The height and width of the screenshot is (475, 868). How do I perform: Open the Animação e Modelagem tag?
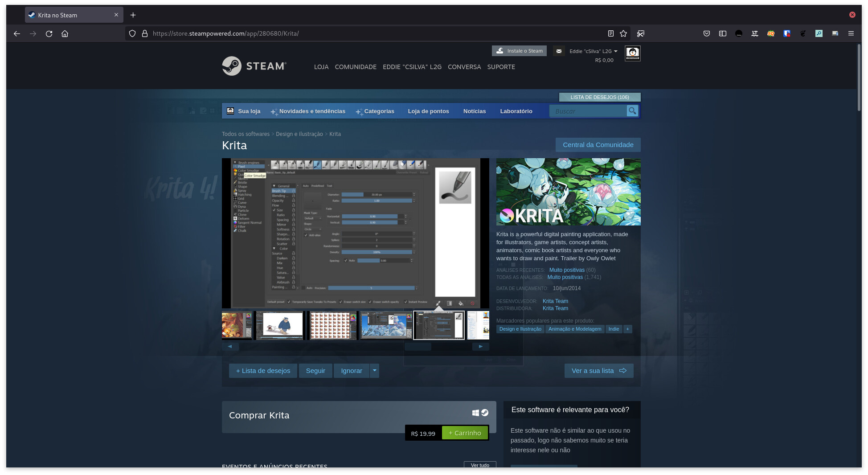pos(575,329)
